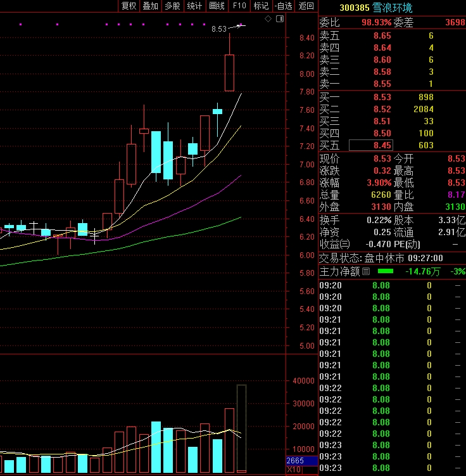Click first 09:22 tick row
The height and width of the screenshot is (476, 466).
(x=392, y=388)
